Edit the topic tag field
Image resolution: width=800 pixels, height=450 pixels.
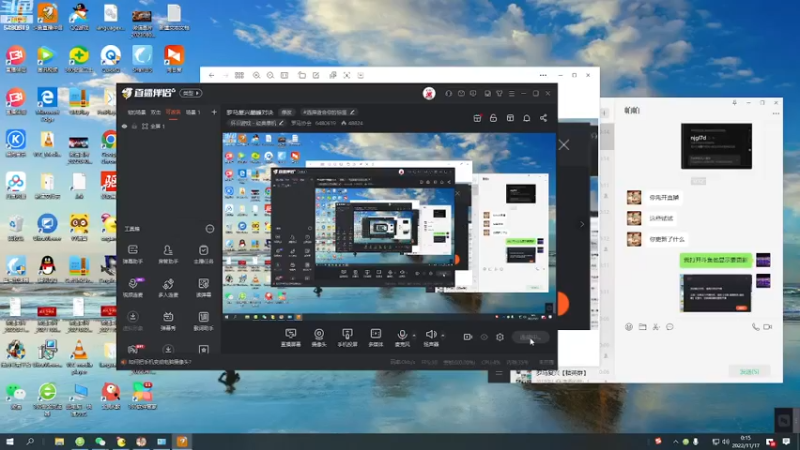[x=328, y=112]
